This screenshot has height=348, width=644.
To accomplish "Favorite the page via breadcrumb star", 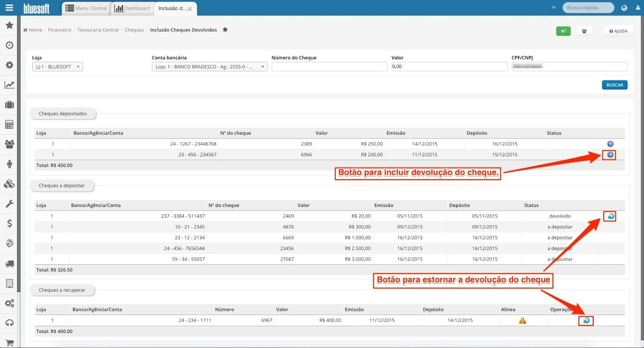I will 225,29.
